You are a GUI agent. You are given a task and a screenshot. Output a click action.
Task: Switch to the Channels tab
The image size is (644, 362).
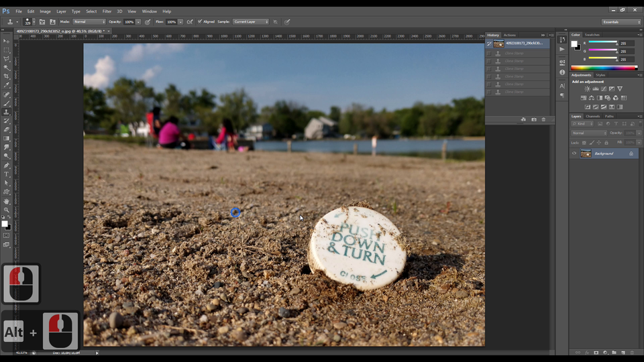pos(592,116)
